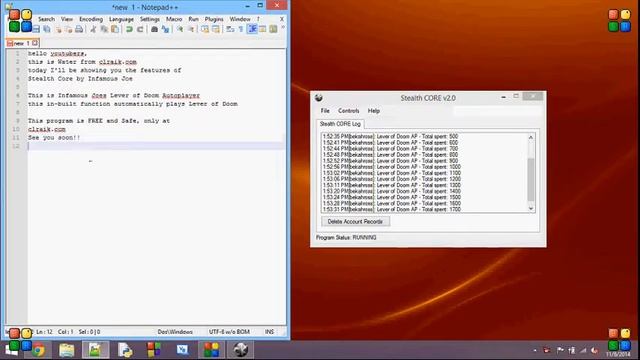Open the Language menu in Notepad++
Screen dimensions: 640x360
coord(121,19)
